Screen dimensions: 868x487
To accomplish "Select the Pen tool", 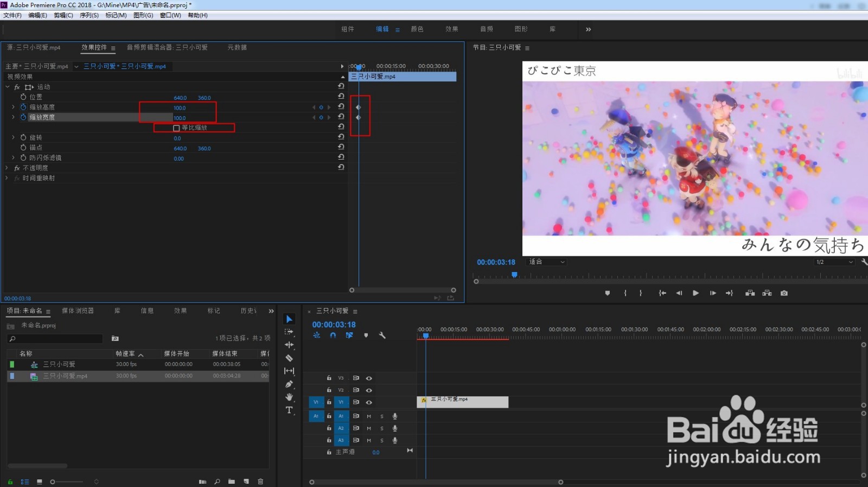I will click(289, 384).
